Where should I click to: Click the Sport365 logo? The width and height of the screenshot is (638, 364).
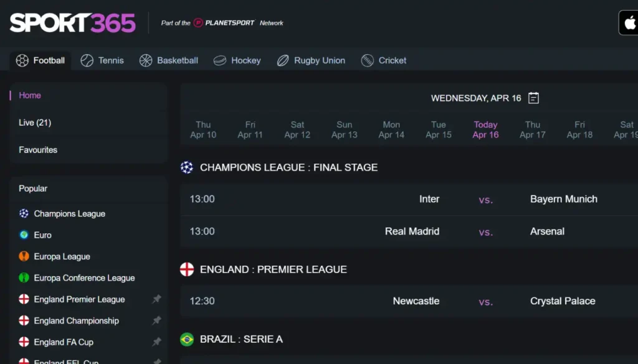pos(72,23)
